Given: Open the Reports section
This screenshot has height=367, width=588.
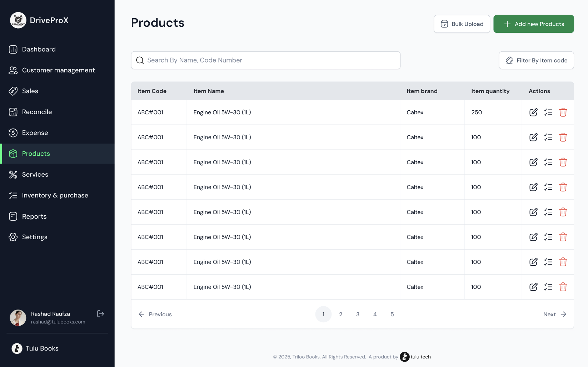Looking at the screenshot, I should [34, 216].
